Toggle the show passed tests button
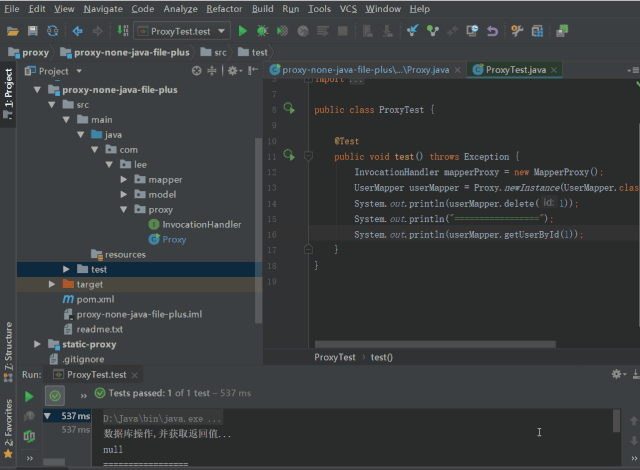The width and height of the screenshot is (640, 470). 55,396
